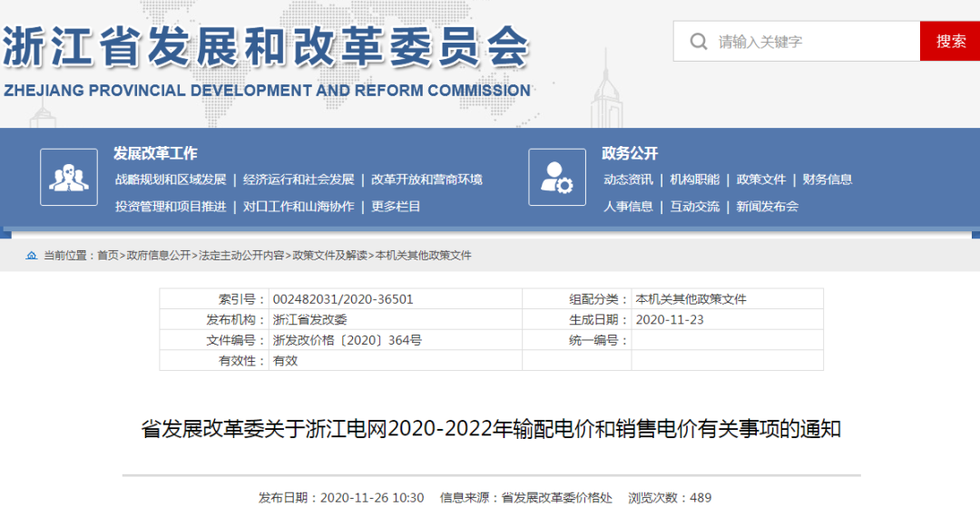
Task: Click the home icon beside 当前位置
Action: pos(31,255)
